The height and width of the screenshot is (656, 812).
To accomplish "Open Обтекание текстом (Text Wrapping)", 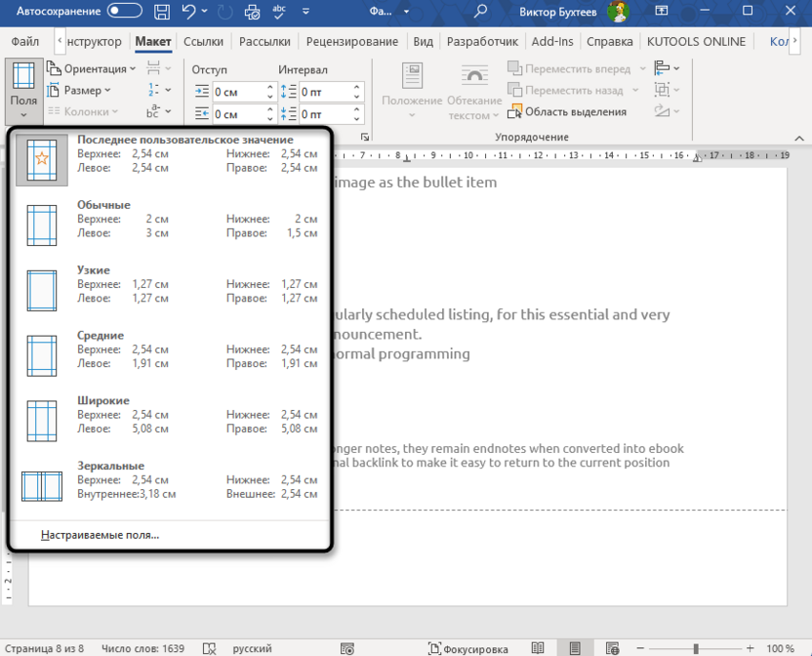I will point(473,90).
